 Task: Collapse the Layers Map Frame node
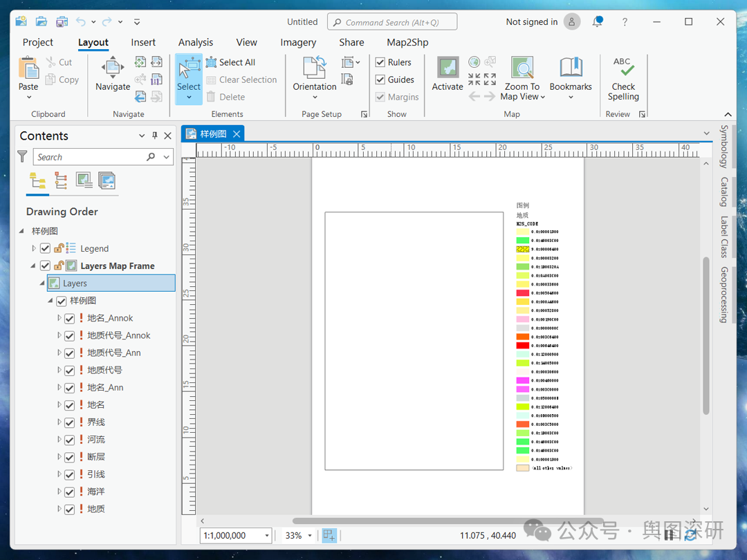tap(33, 265)
